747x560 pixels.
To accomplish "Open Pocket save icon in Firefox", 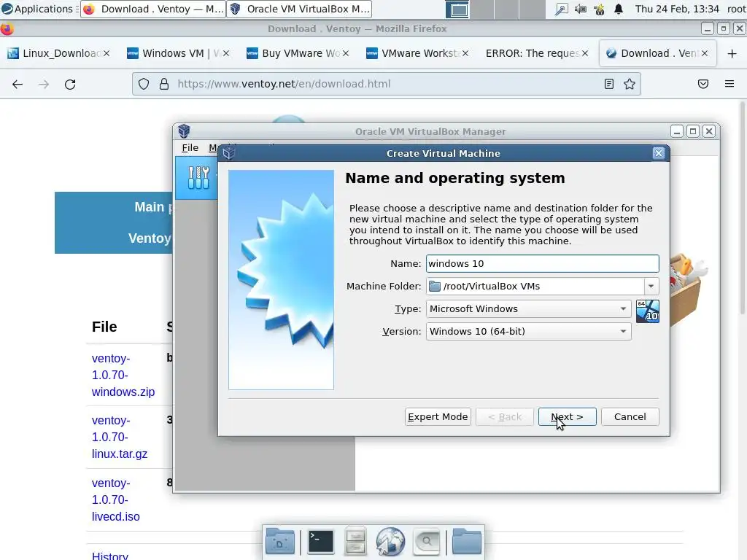I will [x=703, y=85].
